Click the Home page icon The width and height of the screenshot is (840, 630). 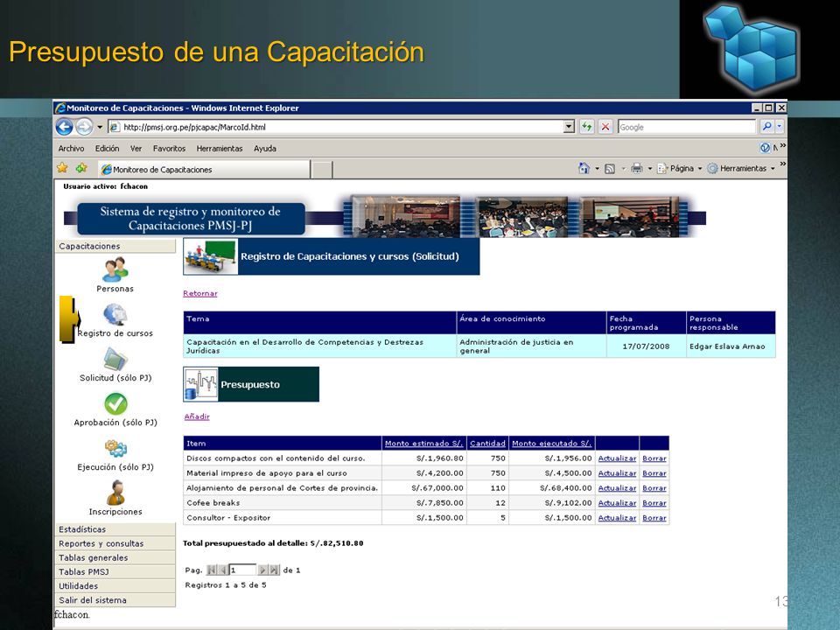pos(584,168)
